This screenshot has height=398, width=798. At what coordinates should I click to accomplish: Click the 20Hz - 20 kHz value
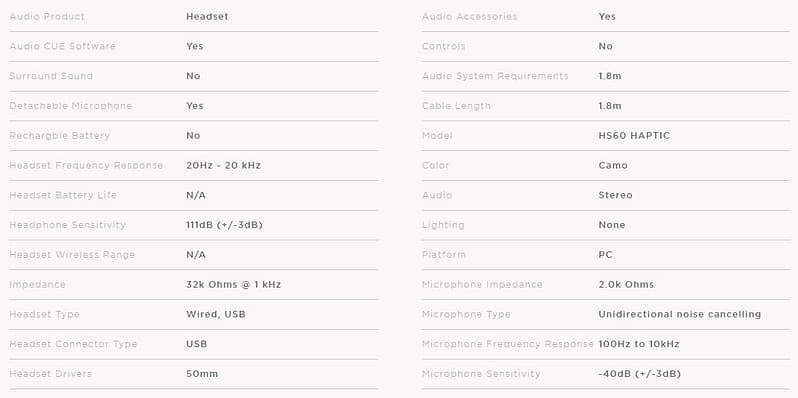click(223, 165)
